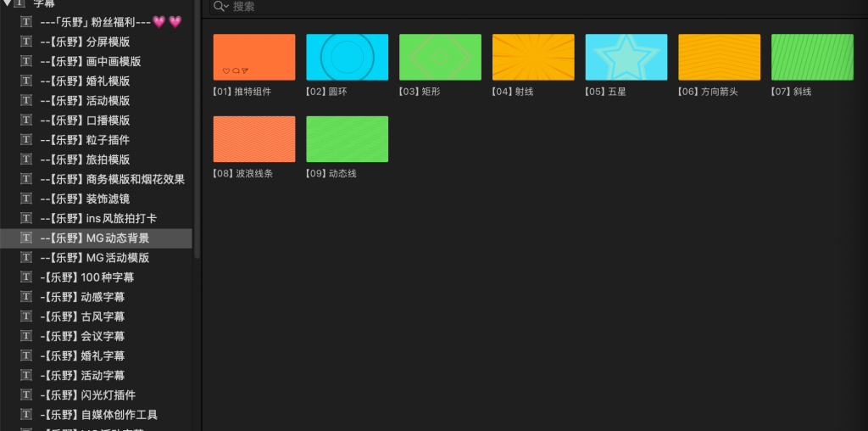Image resolution: width=868 pixels, height=431 pixels.
Task: Click the title icon beside 口播模版
Action: coord(26,120)
